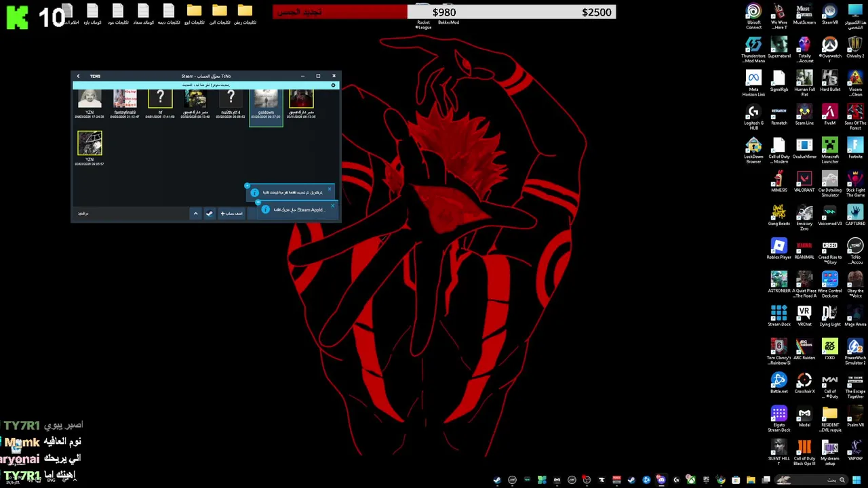Open Tom Clancy's Rainbow Six shortcut
The width and height of the screenshot is (868, 488).
coord(779,352)
